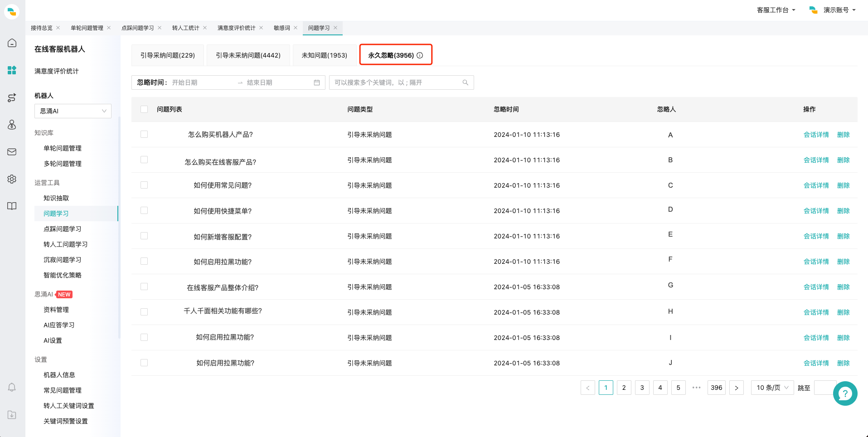Screen dimensions: 868x437
Task: Close the 点踩问题学习 tab
Action: [160, 28]
